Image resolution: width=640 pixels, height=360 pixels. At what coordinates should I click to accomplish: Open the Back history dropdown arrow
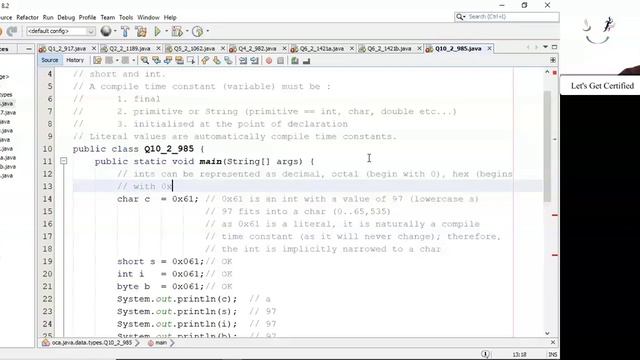point(117,60)
